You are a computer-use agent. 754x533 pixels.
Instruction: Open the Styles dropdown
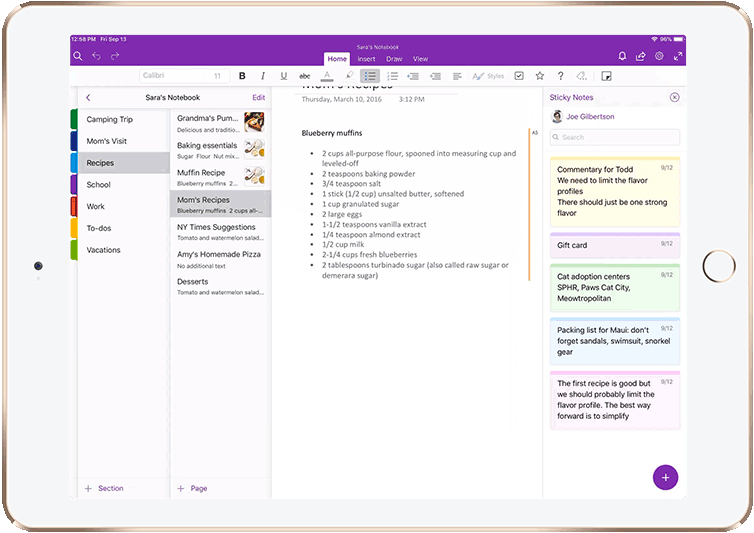coord(489,76)
